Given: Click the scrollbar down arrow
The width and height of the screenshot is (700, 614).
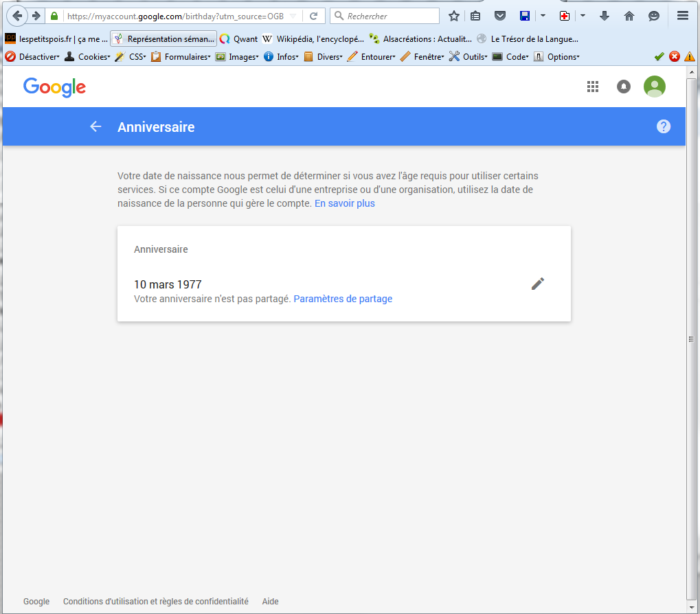Looking at the screenshot, I should (692, 607).
